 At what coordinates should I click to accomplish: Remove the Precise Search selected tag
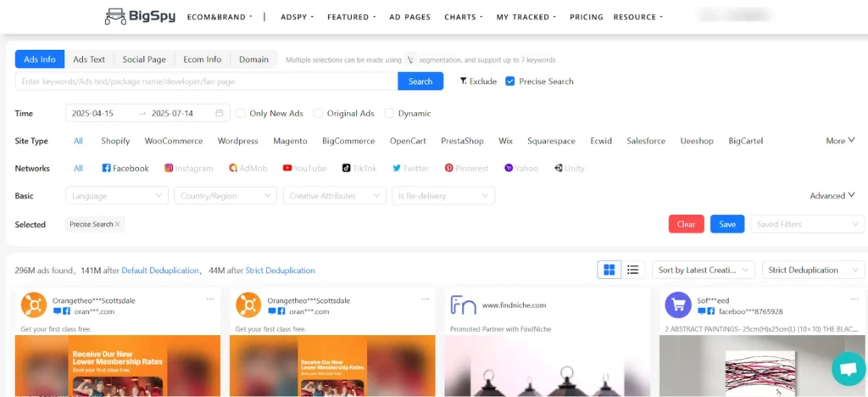tap(117, 224)
